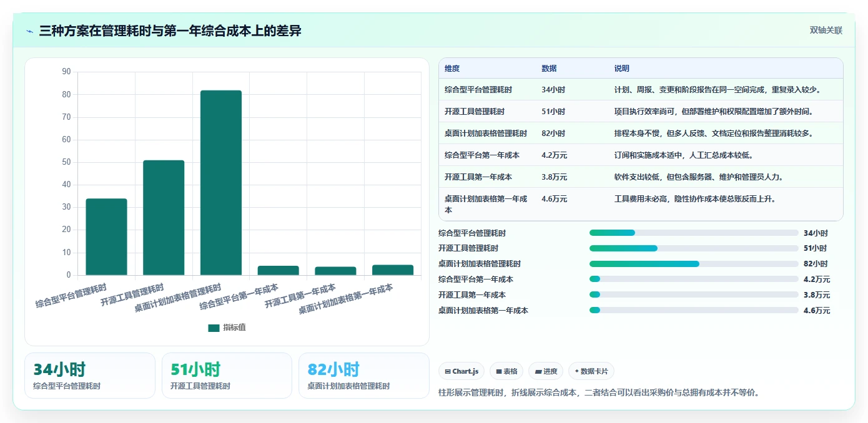Click the description starting 计划、周报、变更

[719, 90]
